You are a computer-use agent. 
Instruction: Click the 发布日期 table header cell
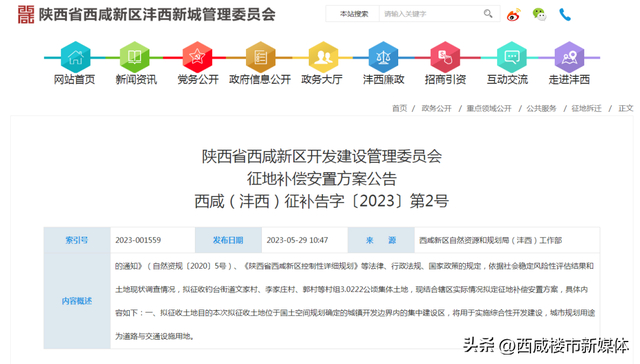228,240
